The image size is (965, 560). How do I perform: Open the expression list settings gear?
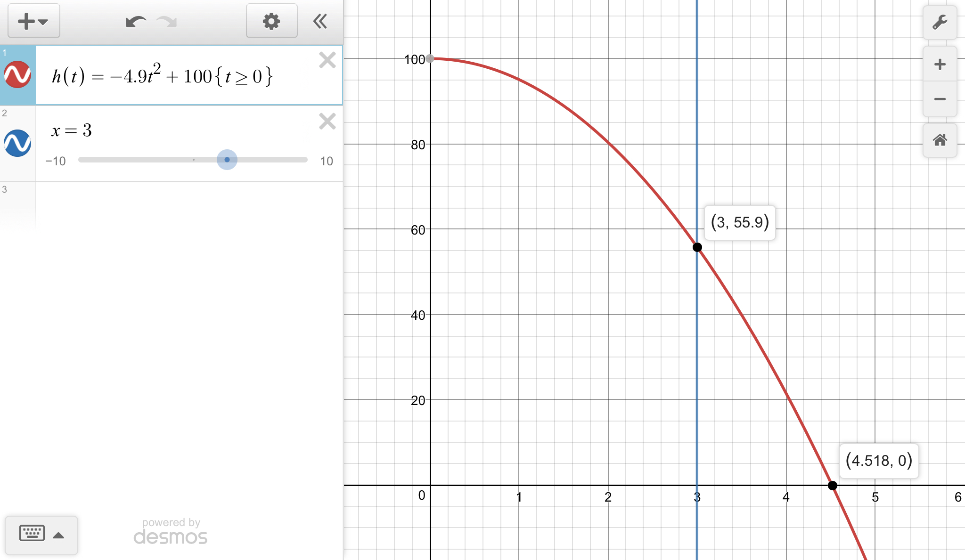pos(271,21)
